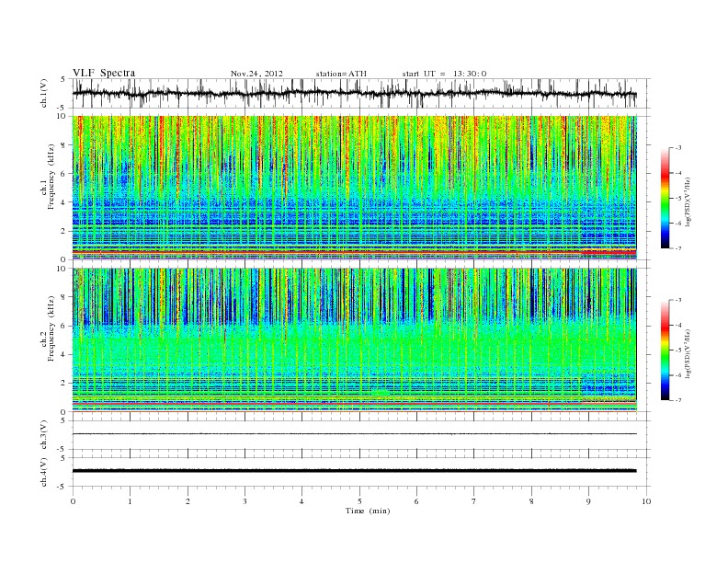Select the date text "Nov.24, 2012"
Viewport: 728px width, 563px height.
click(x=256, y=74)
